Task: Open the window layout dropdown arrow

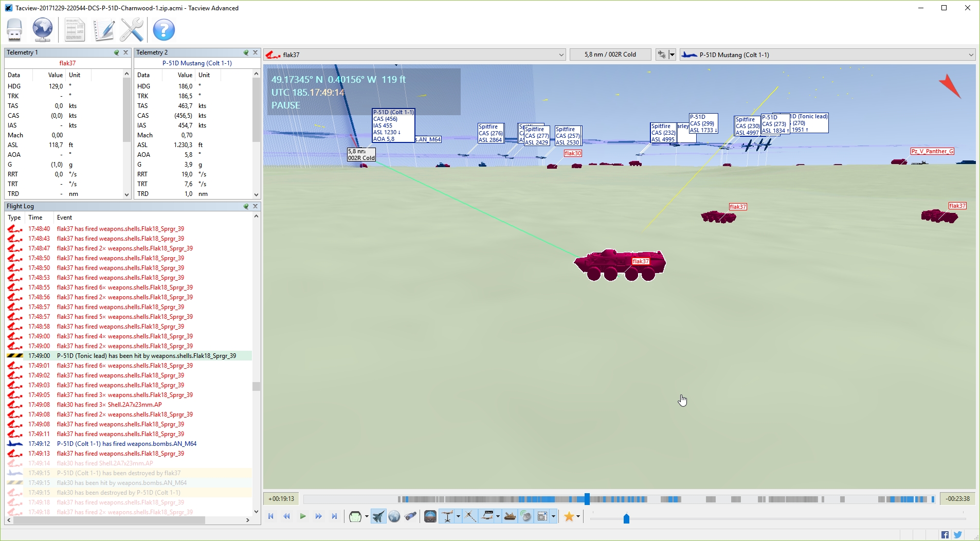Action: click(554, 516)
